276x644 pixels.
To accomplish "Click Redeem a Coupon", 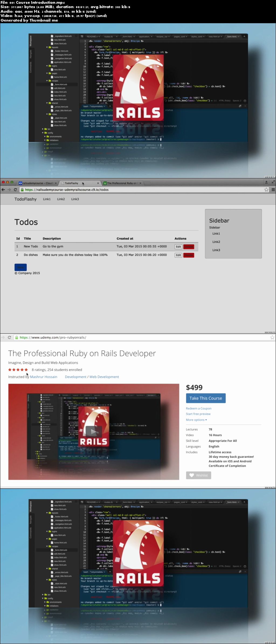I will tap(199, 408).
